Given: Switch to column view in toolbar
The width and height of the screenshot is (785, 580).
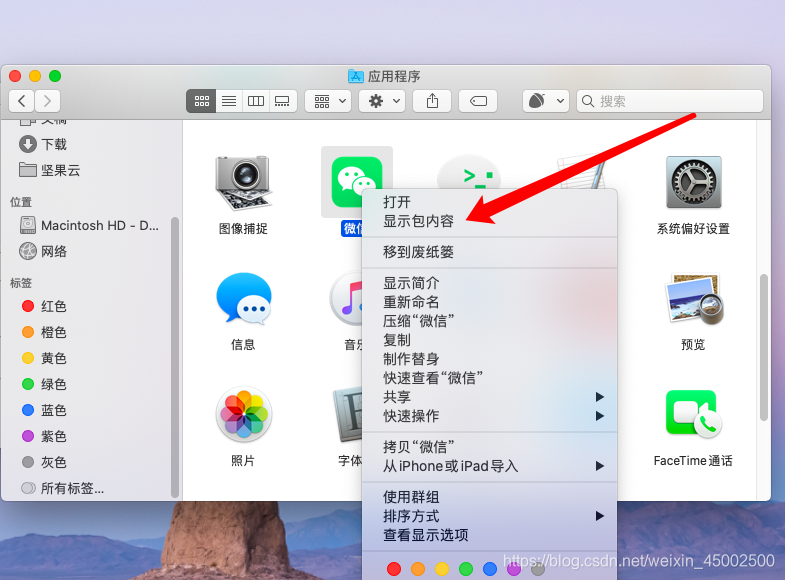Looking at the screenshot, I should click(x=256, y=101).
